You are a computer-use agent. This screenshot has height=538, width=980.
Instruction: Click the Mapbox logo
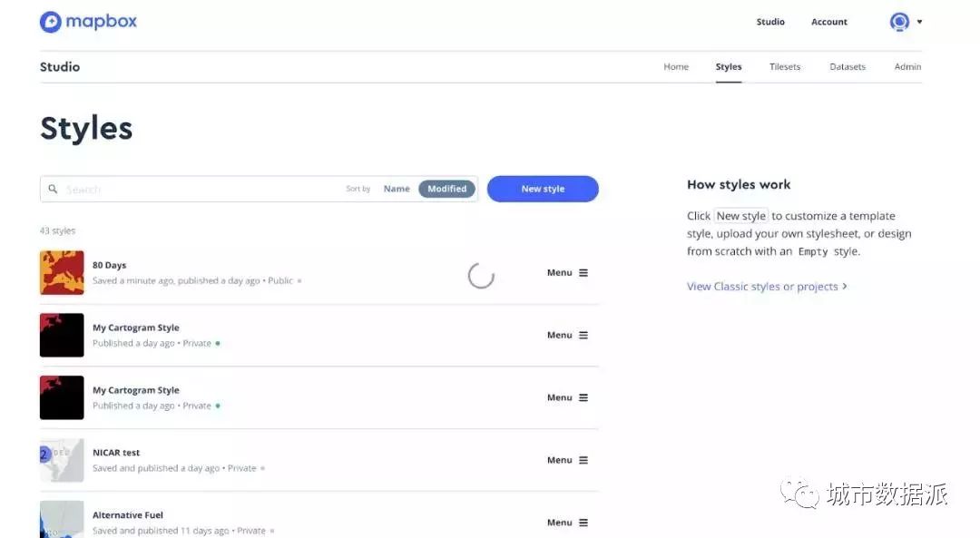tap(88, 22)
